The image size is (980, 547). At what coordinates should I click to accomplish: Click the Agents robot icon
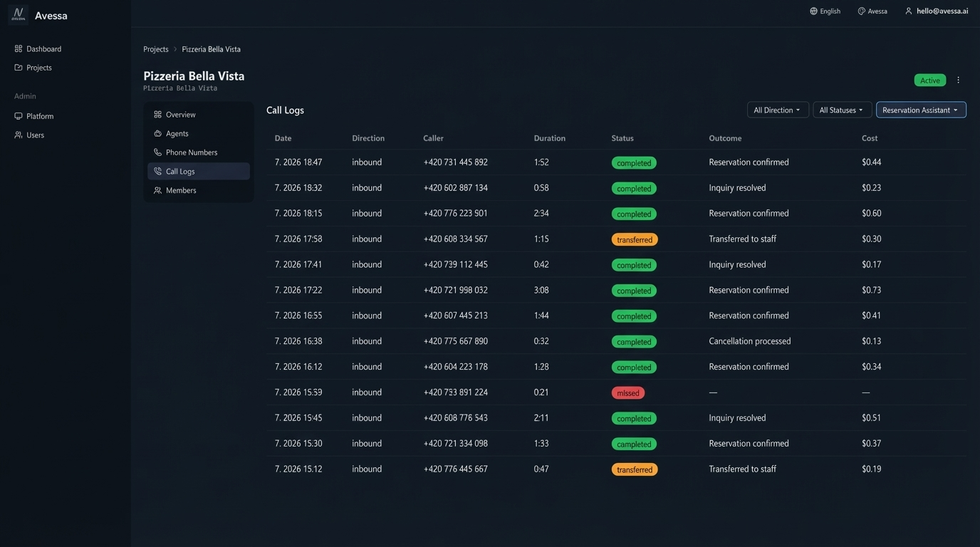[158, 134]
